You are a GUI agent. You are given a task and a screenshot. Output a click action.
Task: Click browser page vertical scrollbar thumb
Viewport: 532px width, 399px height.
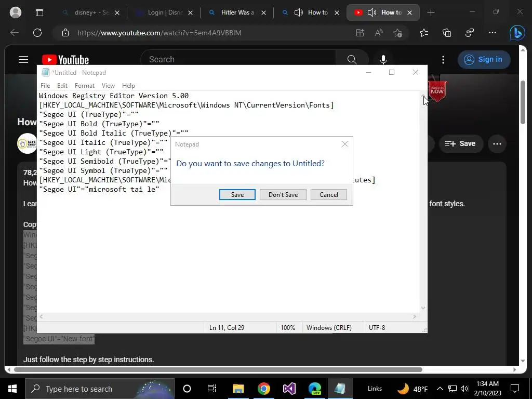[523, 102]
